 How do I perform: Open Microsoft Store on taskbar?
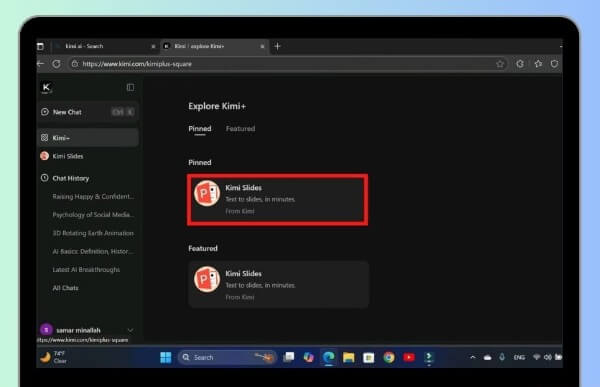[368, 357]
